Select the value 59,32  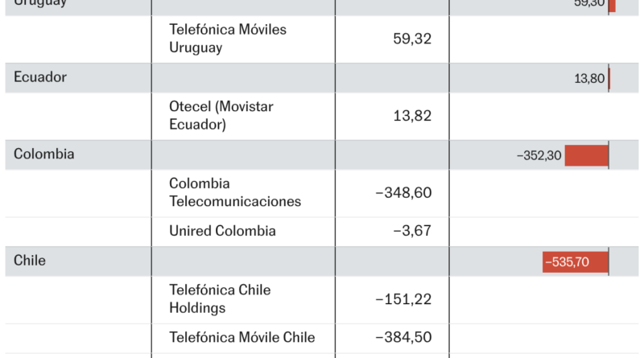tap(412, 39)
